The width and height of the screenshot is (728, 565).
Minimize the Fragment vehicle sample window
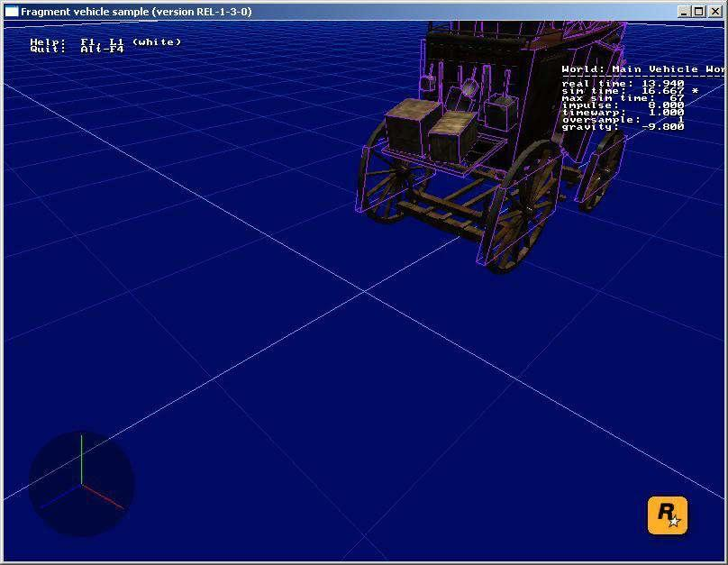click(x=683, y=12)
